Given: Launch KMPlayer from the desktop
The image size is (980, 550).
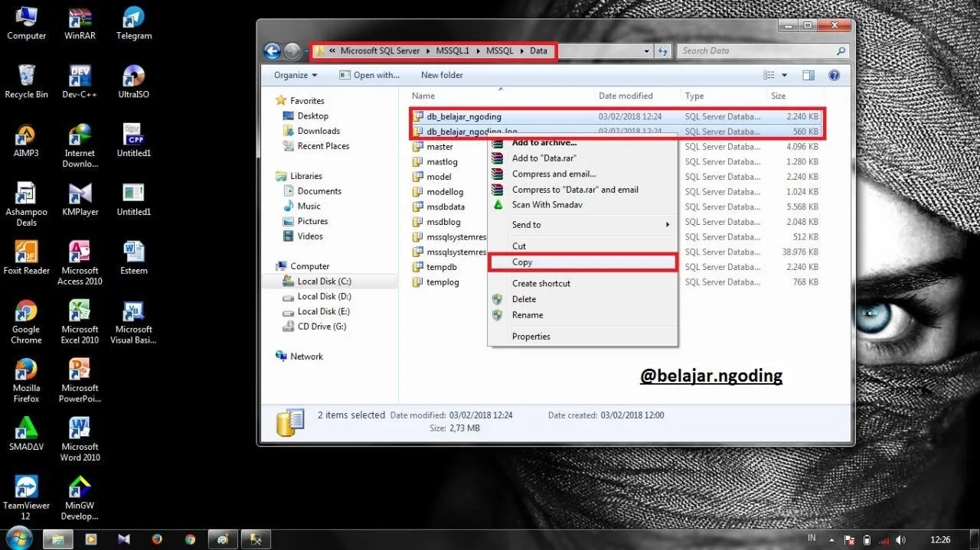Looking at the screenshot, I should (80, 199).
